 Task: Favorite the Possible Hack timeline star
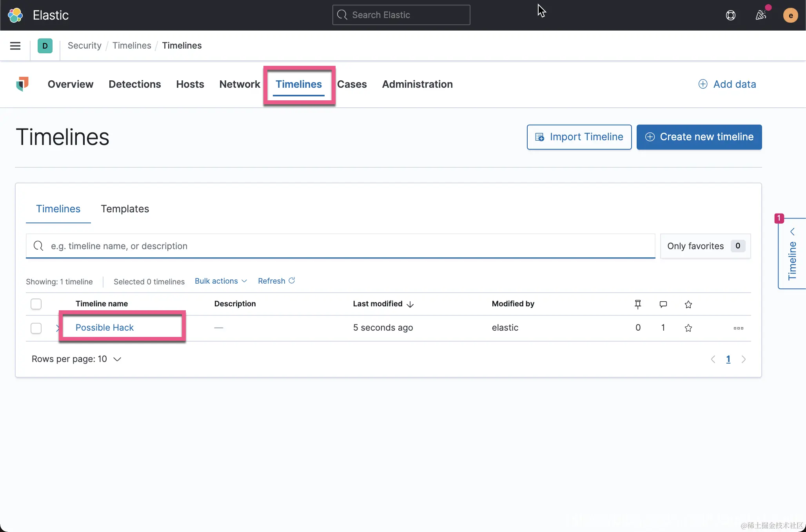click(x=688, y=328)
